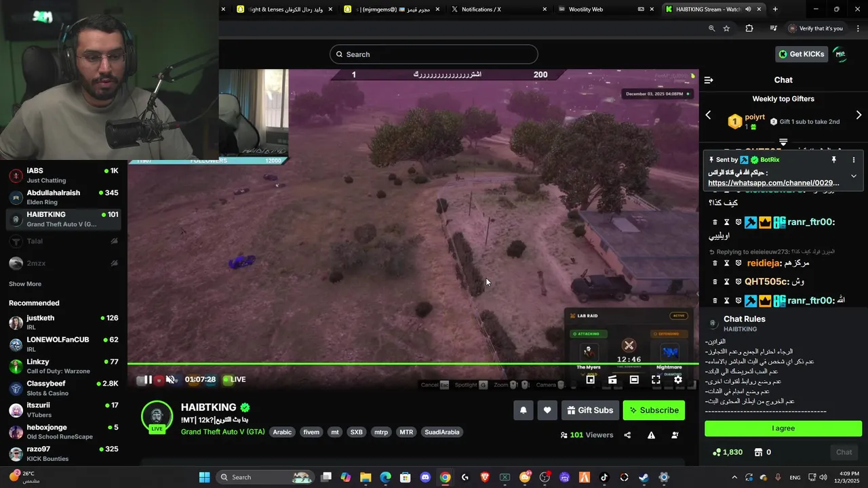
Task: Click HAIBTKING streamer avatar
Action: (x=157, y=415)
